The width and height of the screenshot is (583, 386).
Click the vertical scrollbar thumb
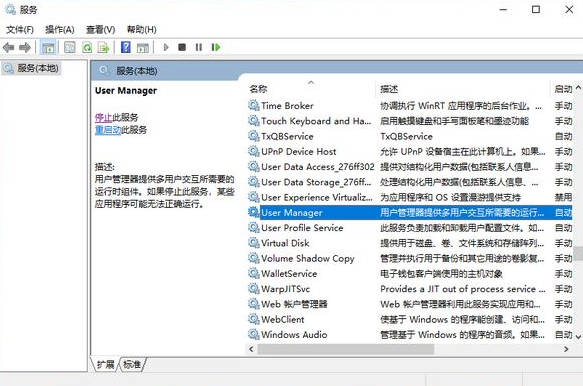tap(579, 253)
